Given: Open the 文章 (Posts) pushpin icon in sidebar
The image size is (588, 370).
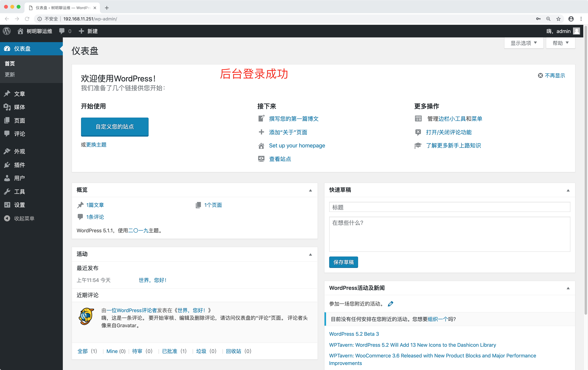Looking at the screenshot, I should (x=7, y=94).
